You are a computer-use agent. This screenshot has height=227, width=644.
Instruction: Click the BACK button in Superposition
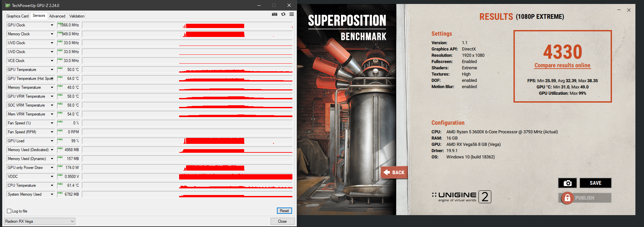(394, 172)
